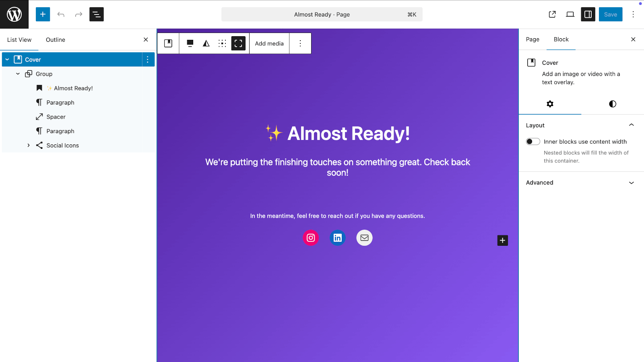Save the Almost Ready page
This screenshot has width=644, height=362.
click(610, 14)
